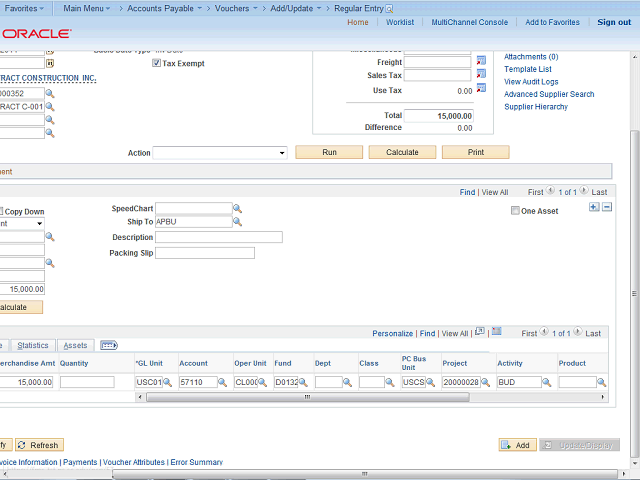Enable the One Asset checkbox

tap(514, 211)
